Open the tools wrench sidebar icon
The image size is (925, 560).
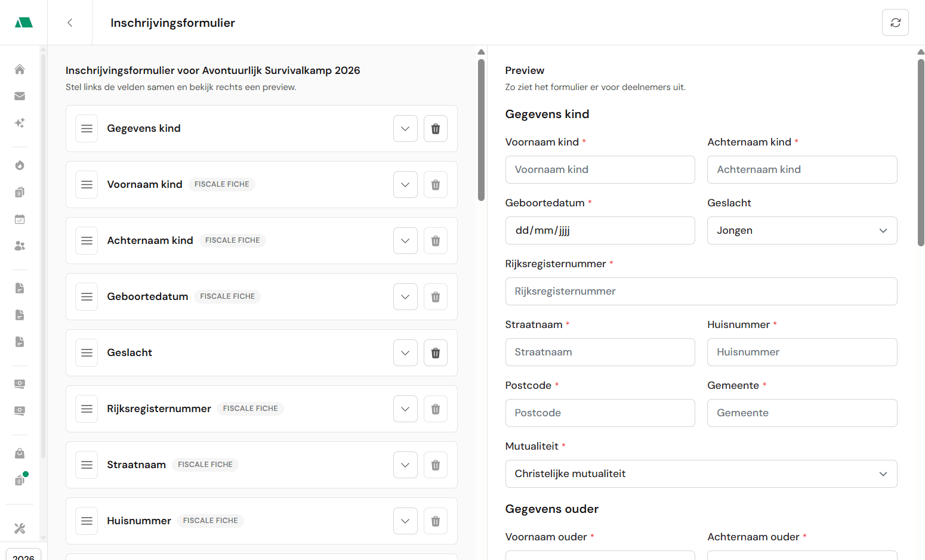point(20,528)
